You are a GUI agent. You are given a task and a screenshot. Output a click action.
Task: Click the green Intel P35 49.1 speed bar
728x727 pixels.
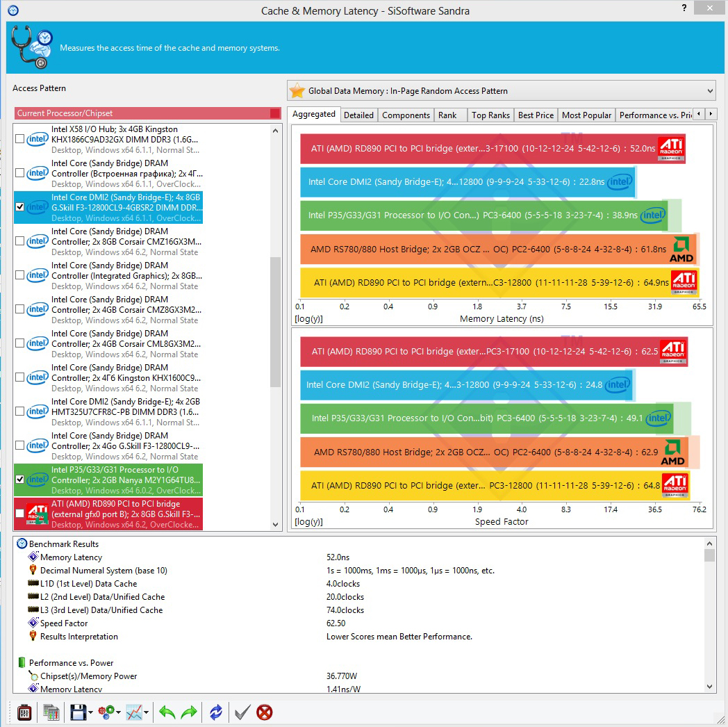coord(487,418)
